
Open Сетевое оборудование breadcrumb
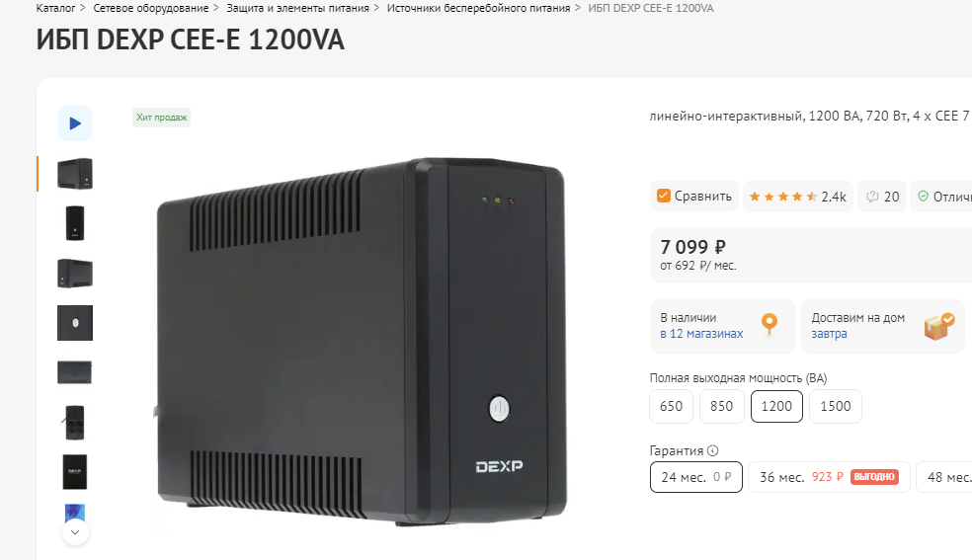click(x=150, y=8)
